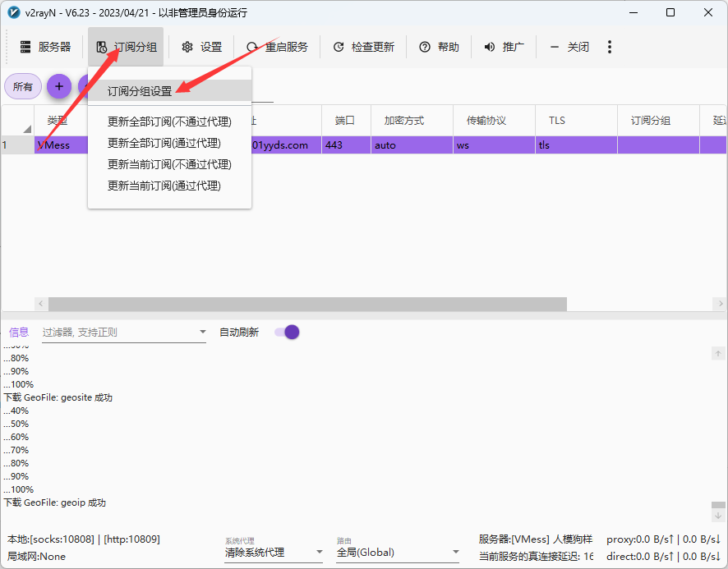This screenshot has height=569, width=728.
Task: Click the ws transport cell
Action: [494, 145]
